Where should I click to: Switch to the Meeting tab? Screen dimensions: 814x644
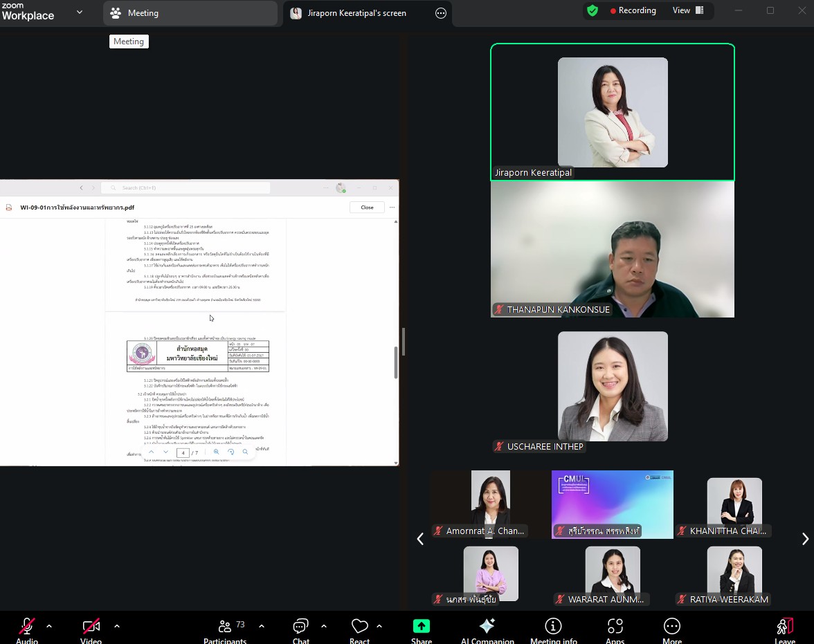[190, 13]
